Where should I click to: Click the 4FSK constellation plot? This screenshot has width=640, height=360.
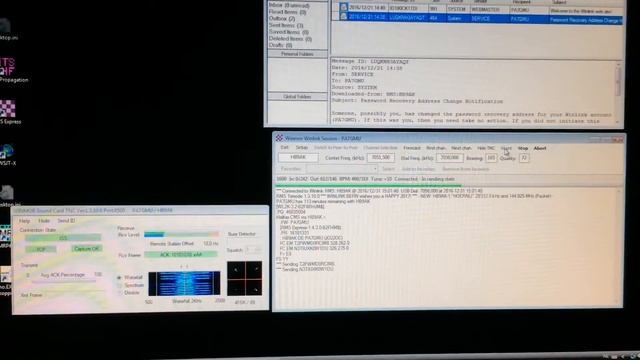[x=244, y=279]
